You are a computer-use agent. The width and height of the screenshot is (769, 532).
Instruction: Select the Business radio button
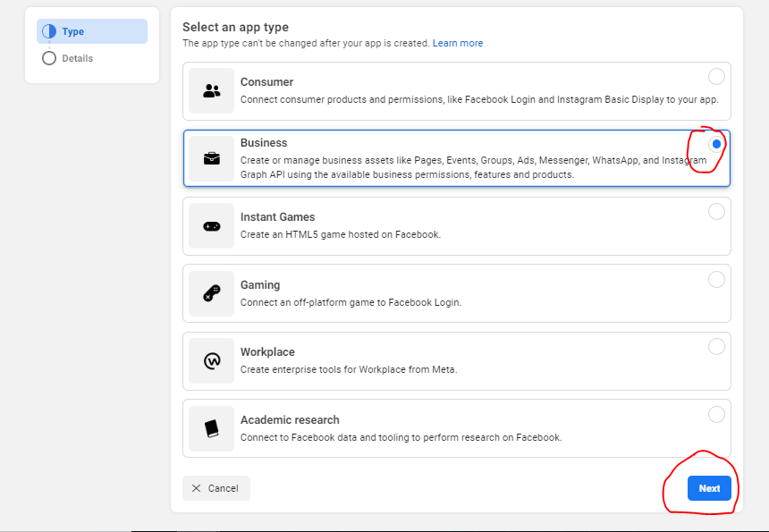(x=716, y=144)
